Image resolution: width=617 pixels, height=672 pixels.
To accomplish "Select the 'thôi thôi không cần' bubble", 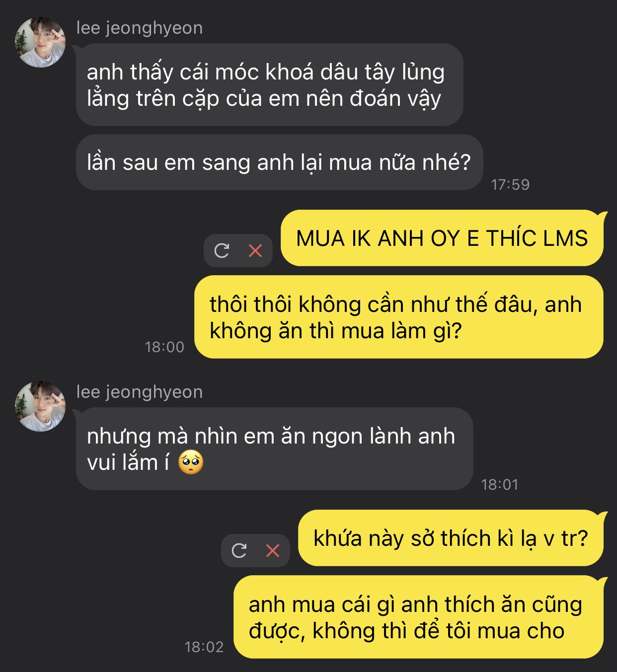I will coord(399,317).
